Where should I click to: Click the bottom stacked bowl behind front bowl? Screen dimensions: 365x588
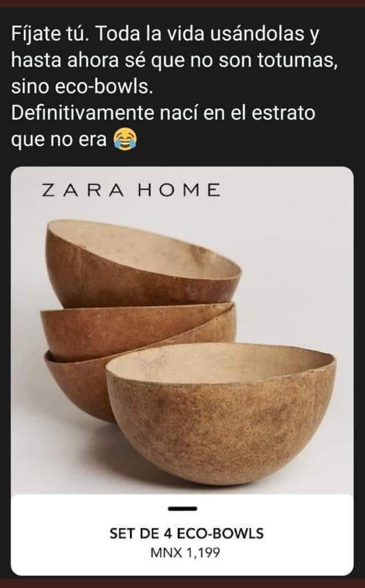tap(75, 382)
